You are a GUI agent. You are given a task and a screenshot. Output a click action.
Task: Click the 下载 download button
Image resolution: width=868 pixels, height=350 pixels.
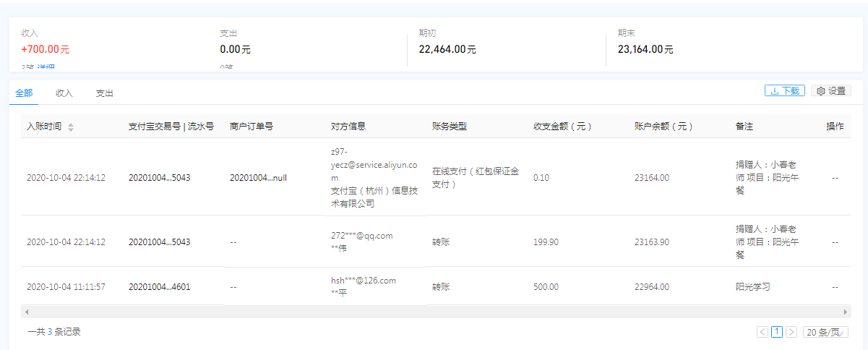coord(784,91)
